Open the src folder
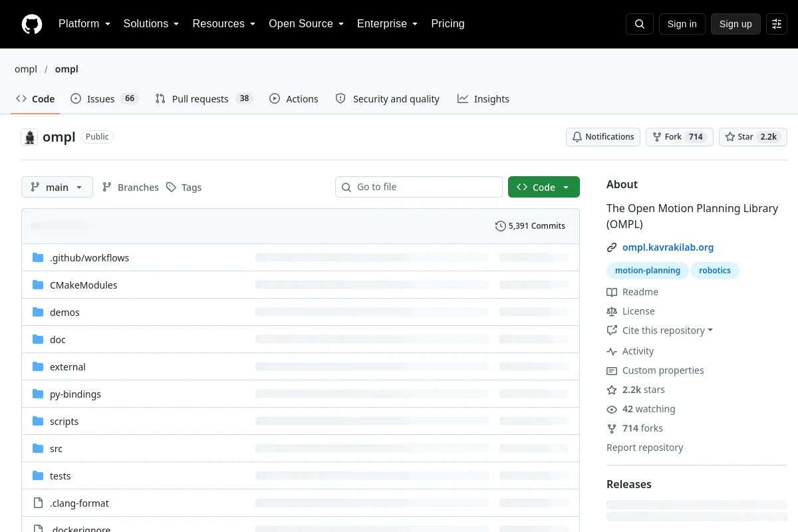 coord(56,448)
